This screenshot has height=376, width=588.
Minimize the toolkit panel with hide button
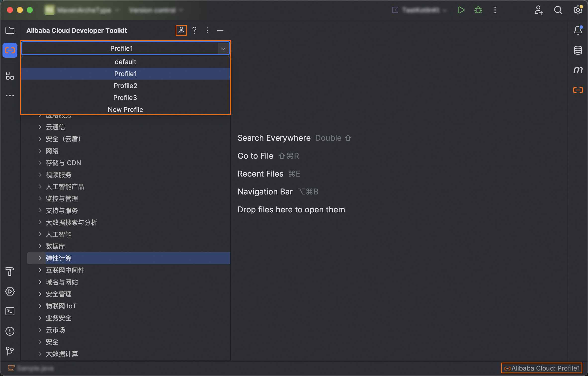pos(220,30)
